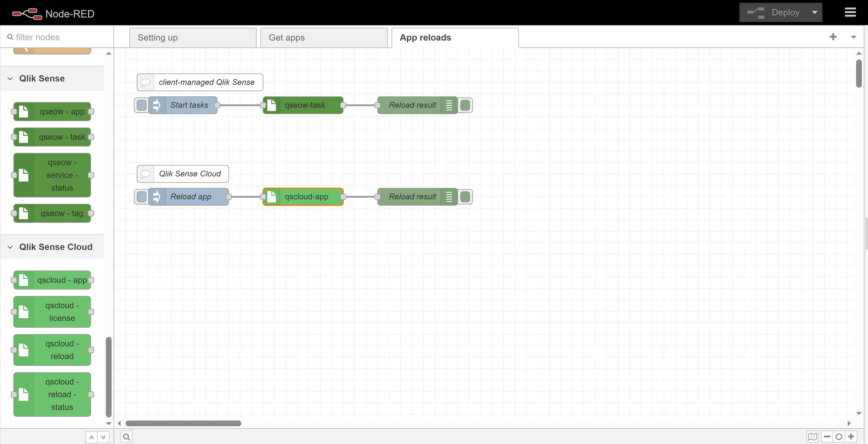Collapse all palette categories
Image resolution: width=868 pixels, height=444 pixels.
tap(92, 437)
